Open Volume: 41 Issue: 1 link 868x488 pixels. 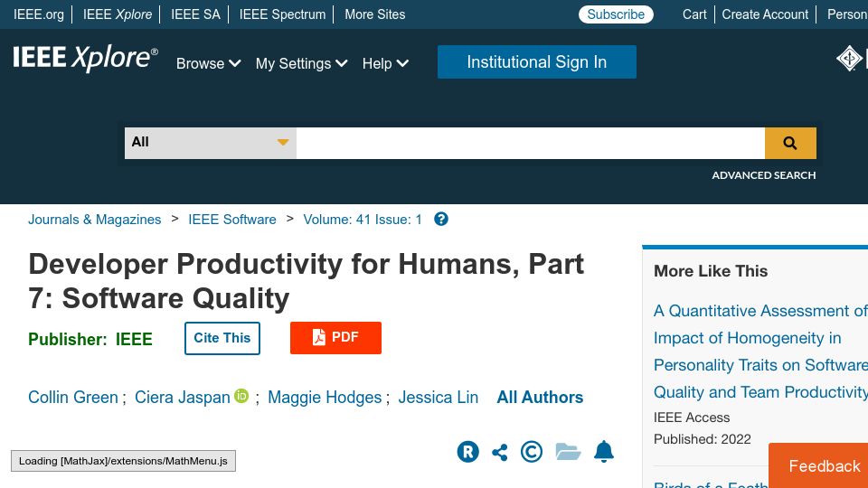coord(363,220)
